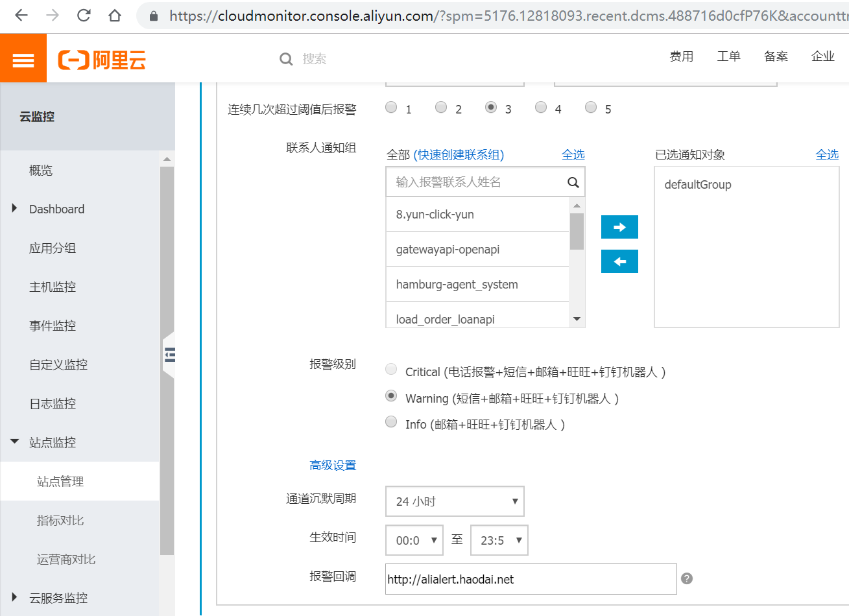The height and width of the screenshot is (616, 849).
Task: Click the search magnifier icon in header
Action: coord(286,59)
